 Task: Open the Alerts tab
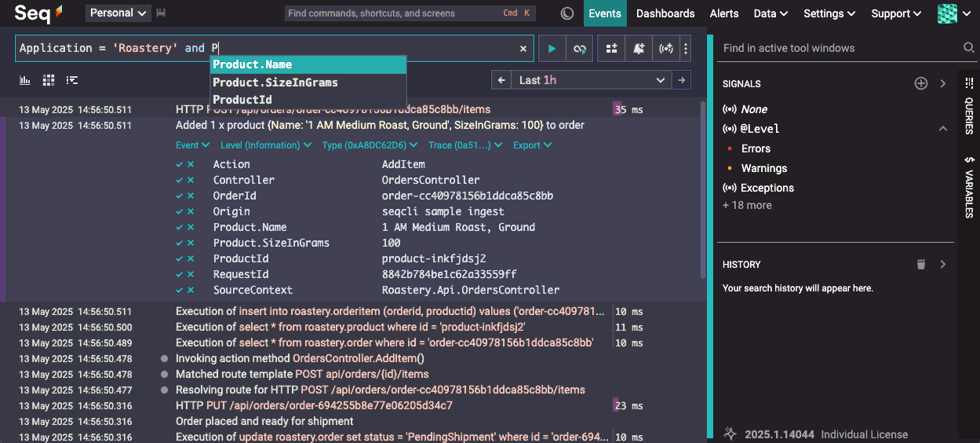pos(723,13)
